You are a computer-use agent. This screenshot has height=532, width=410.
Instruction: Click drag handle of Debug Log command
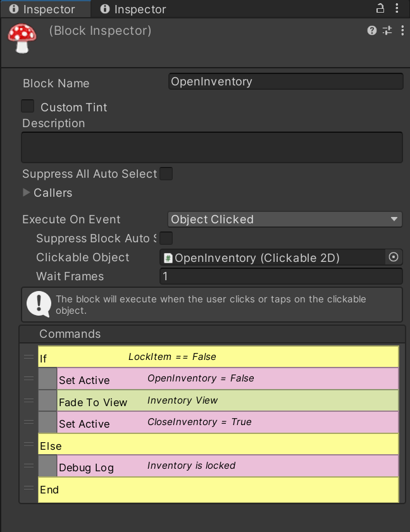[29, 466]
